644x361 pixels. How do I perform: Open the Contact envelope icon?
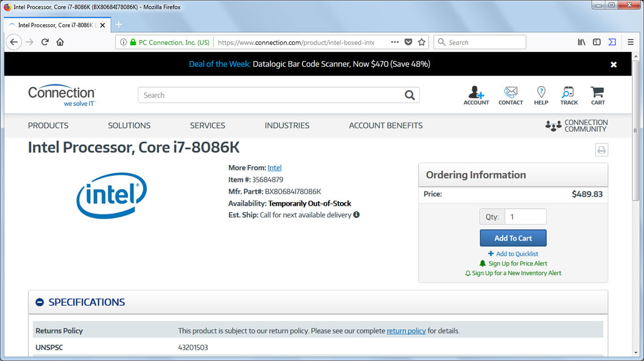[511, 95]
